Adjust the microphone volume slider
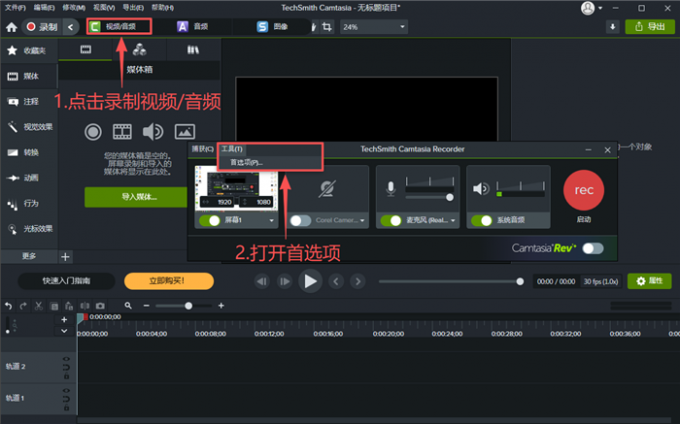The width and height of the screenshot is (680, 424). tap(450, 197)
